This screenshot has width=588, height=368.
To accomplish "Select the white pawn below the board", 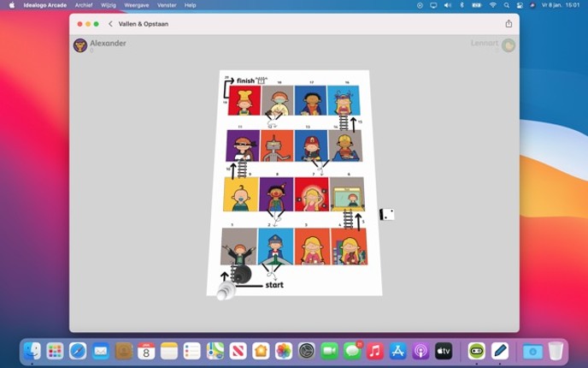I will click(x=226, y=291).
